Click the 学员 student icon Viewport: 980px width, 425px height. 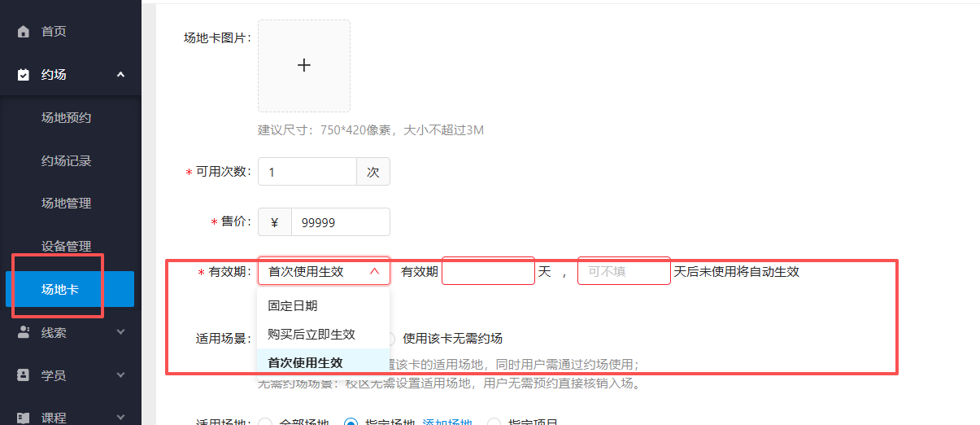(23, 375)
